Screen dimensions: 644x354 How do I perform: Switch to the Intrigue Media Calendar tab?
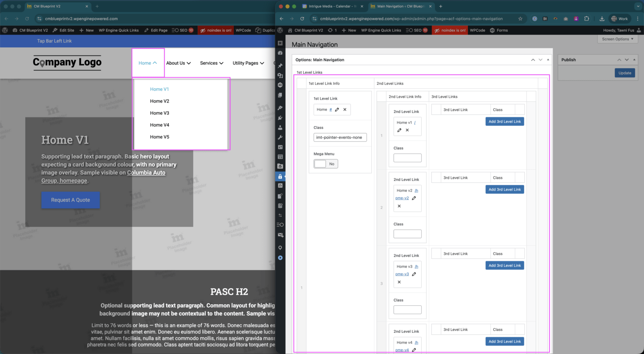(330, 6)
